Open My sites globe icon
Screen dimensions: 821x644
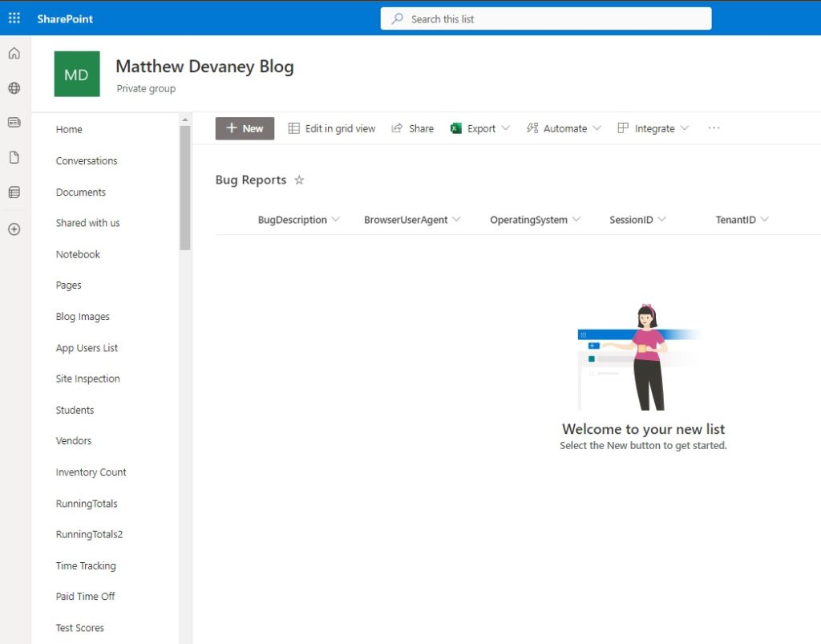tap(14, 88)
